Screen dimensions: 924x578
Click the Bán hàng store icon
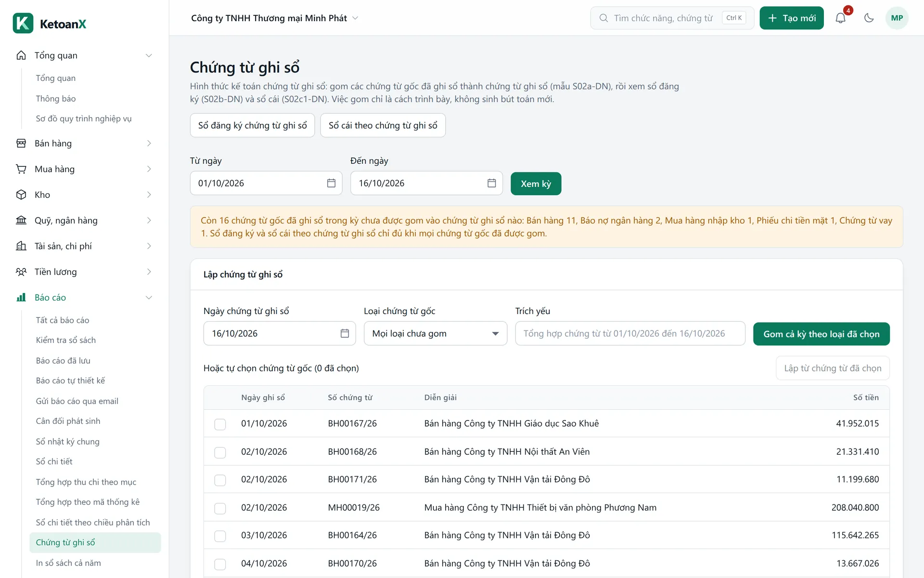[x=21, y=143]
